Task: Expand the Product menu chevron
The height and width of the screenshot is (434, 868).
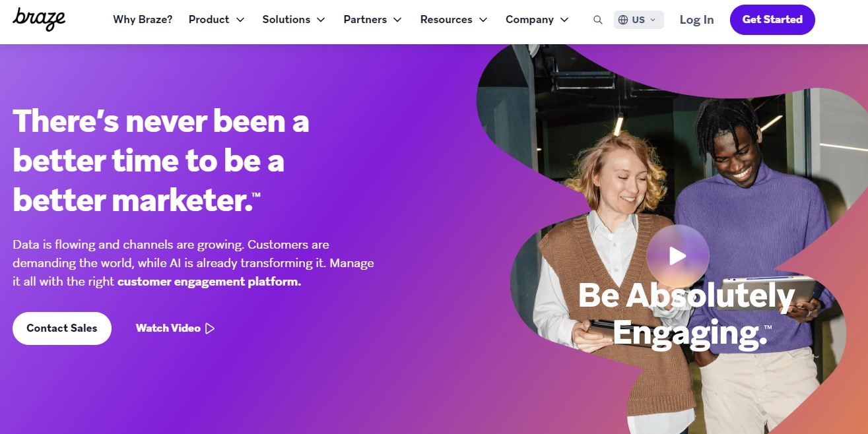Action: pos(240,20)
